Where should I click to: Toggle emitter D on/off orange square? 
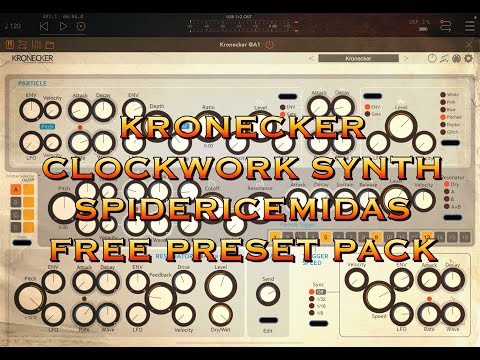click(x=29, y=228)
